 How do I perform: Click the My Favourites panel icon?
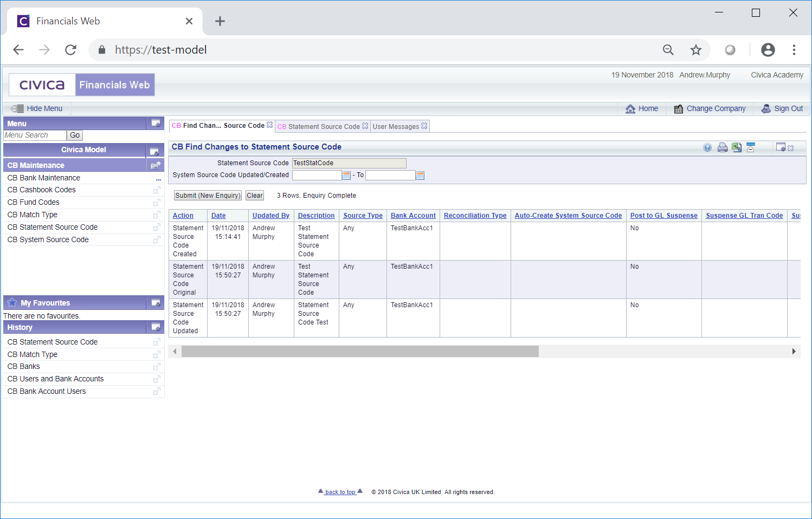click(x=156, y=303)
